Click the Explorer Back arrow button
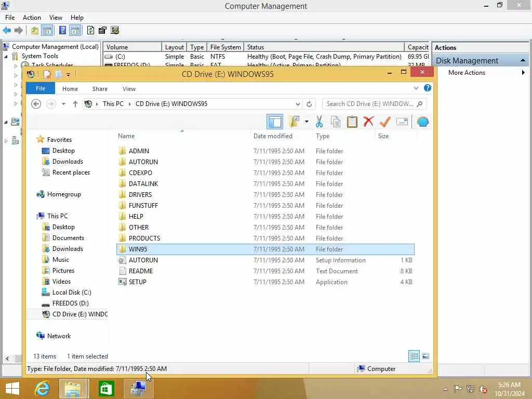The height and width of the screenshot is (399, 532). (x=36, y=104)
